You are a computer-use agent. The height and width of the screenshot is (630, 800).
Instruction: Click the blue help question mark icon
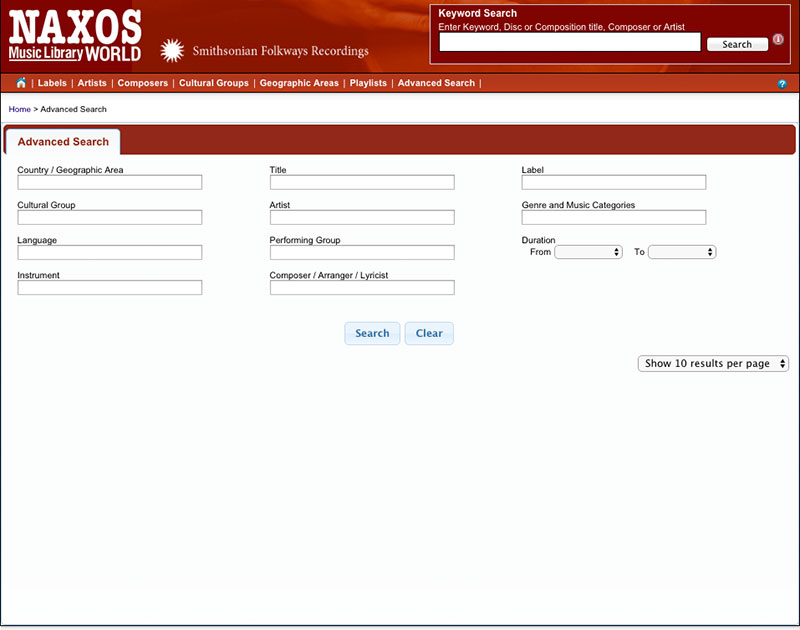[x=782, y=84]
